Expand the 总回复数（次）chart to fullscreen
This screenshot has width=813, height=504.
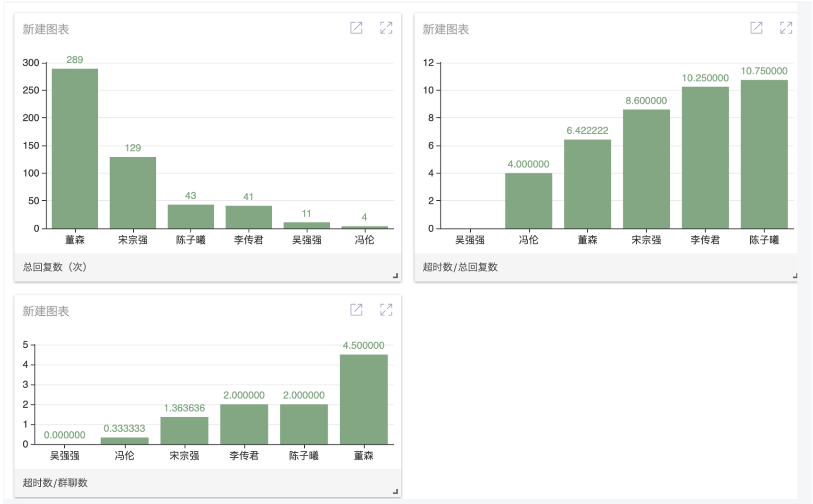386,28
